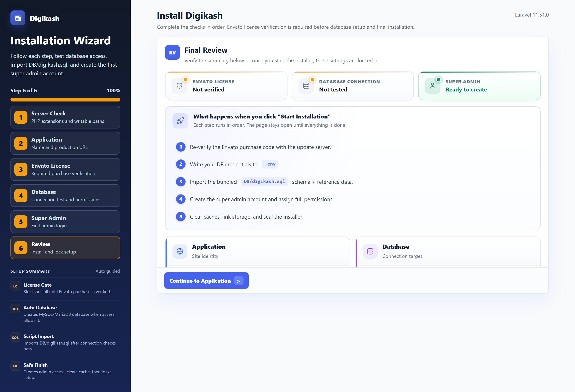The image size is (575, 392).
Task: Click the Digikash wallet logo icon
Action: (x=18, y=18)
